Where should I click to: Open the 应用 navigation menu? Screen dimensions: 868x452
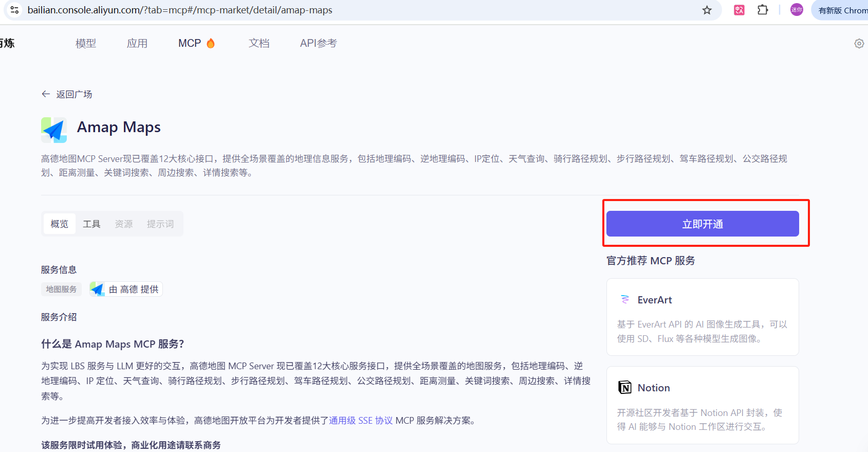(x=137, y=43)
